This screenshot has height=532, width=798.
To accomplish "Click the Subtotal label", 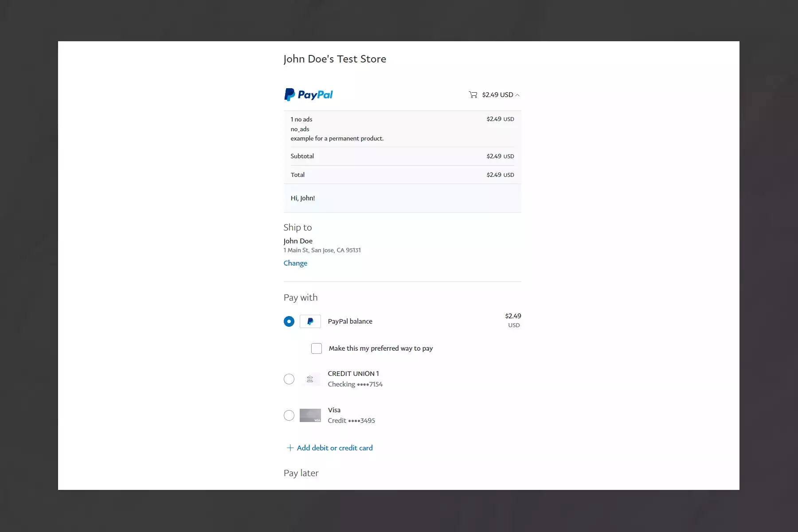I will (x=302, y=156).
